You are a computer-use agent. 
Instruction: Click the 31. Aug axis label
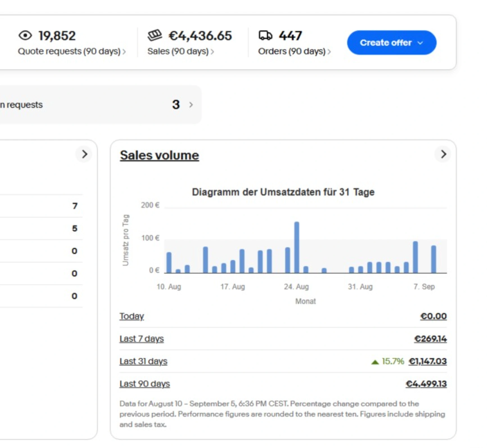point(360,287)
